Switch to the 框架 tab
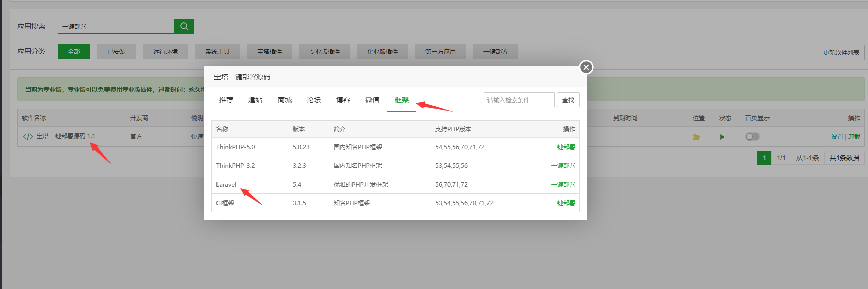The width and height of the screenshot is (868, 289). (401, 100)
